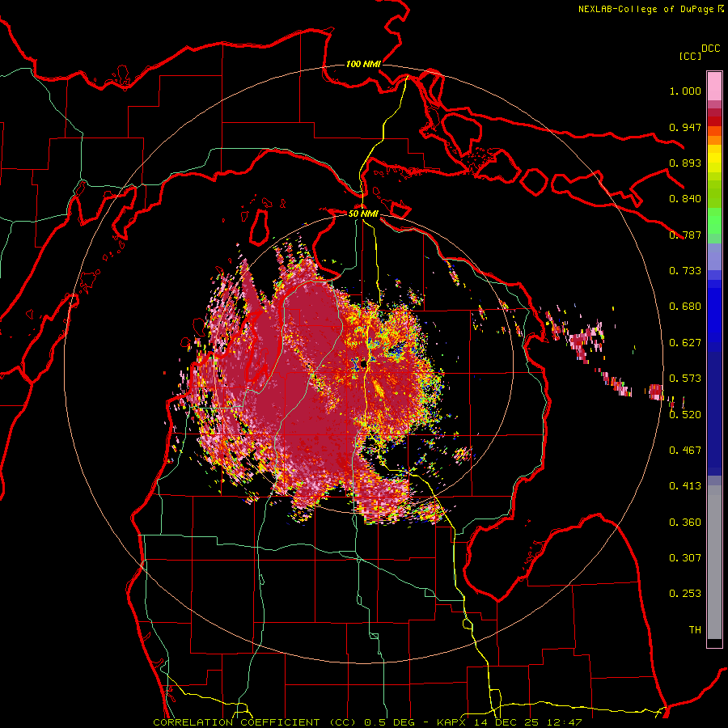Image resolution: width=728 pixels, height=728 pixels.
Task: Select the 0.627 legend value
Action: pyautogui.click(x=685, y=343)
